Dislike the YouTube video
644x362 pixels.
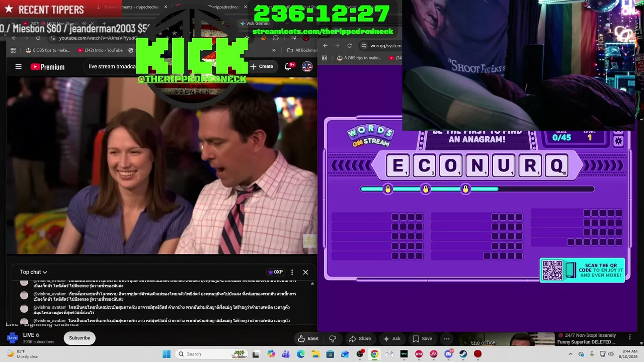click(x=332, y=338)
